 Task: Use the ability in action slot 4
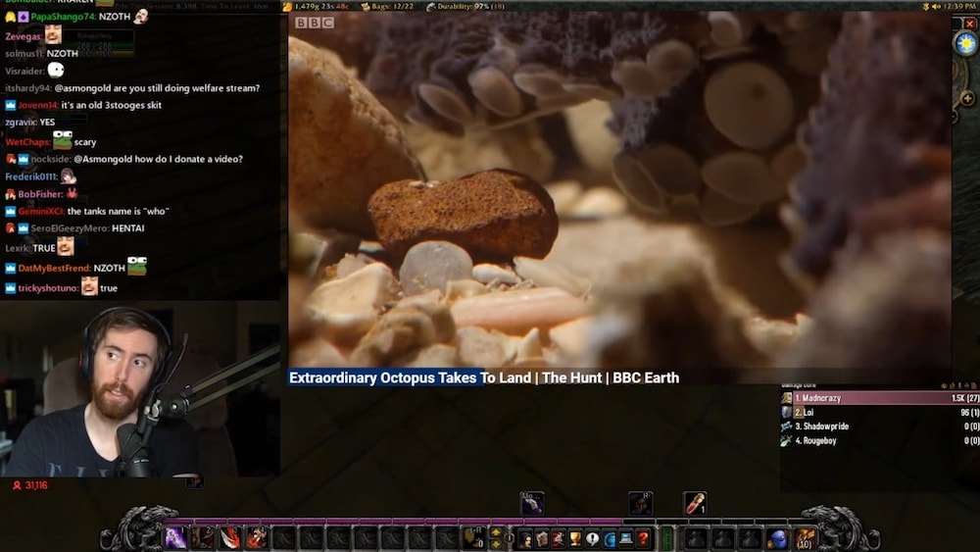[x=257, y=538]
